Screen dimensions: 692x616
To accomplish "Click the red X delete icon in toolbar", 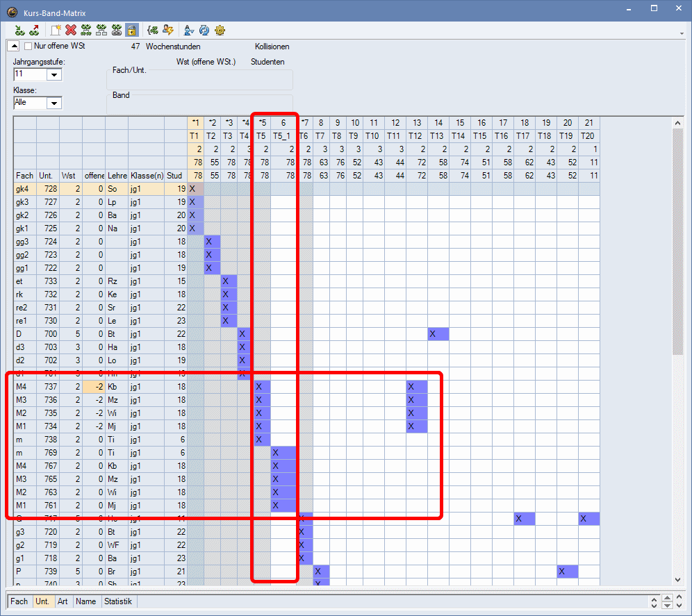I will (x=70, y=30).
